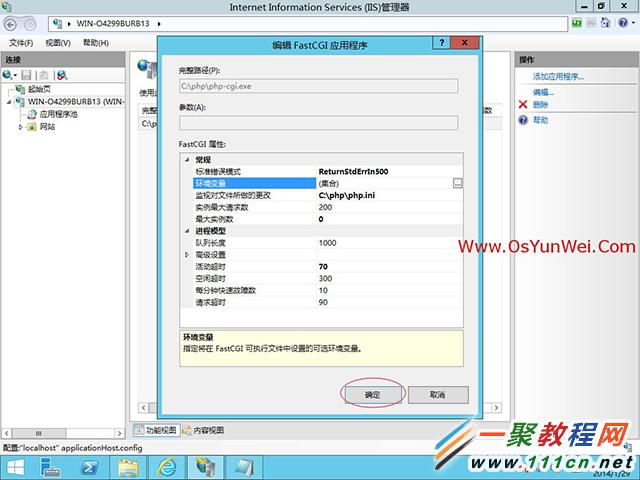
Task: Select the 最大实例数 property row
Action: pyautogui.click(x=328, y=219)
